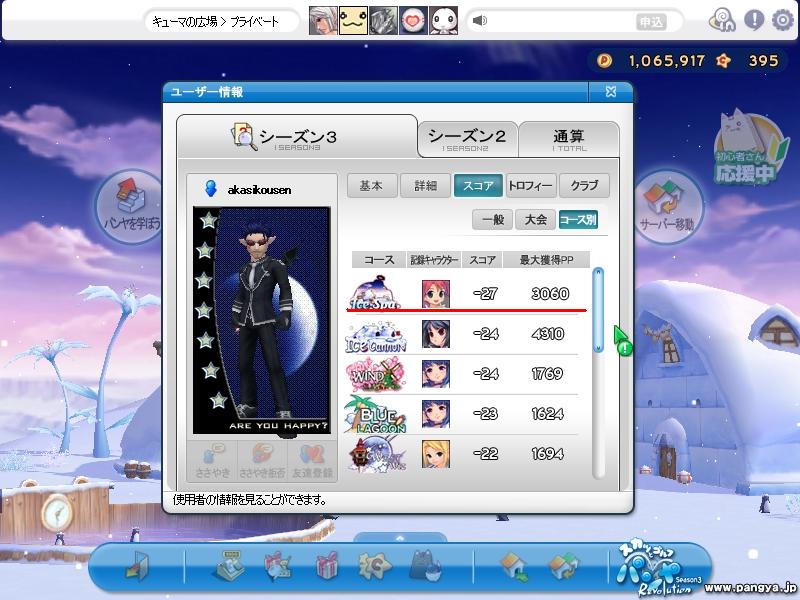Viewport: 800px width, 600px height.
Task: Click the breadcrumb キューマの広場 > プライベート
Action: tap(215, 21)
